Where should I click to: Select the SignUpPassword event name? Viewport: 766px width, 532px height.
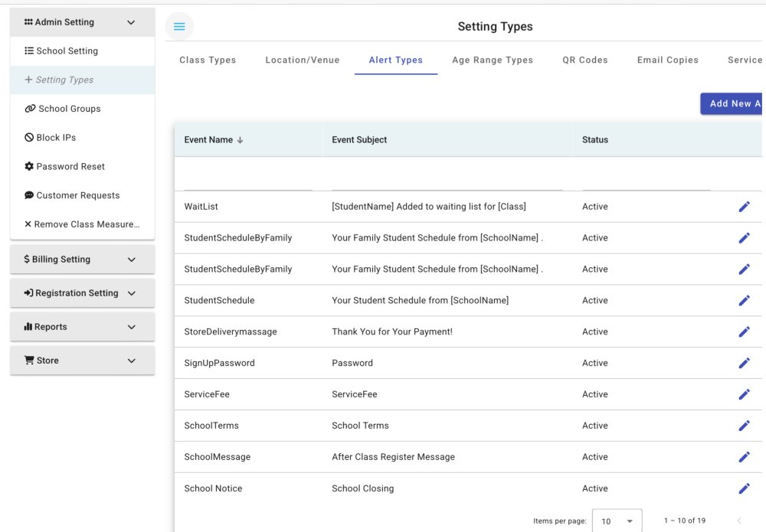click(x=219, y=363)
